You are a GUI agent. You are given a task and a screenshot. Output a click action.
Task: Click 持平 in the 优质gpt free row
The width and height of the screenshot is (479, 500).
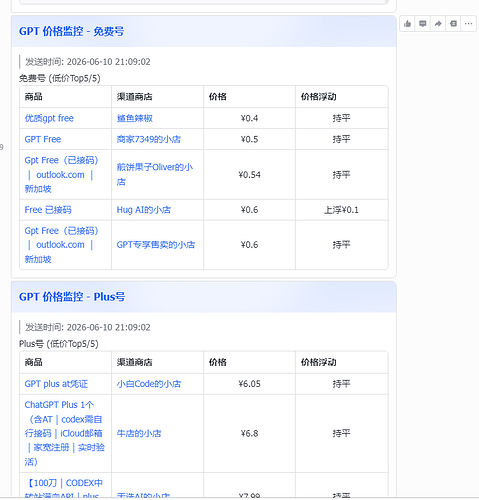point(341,118)
